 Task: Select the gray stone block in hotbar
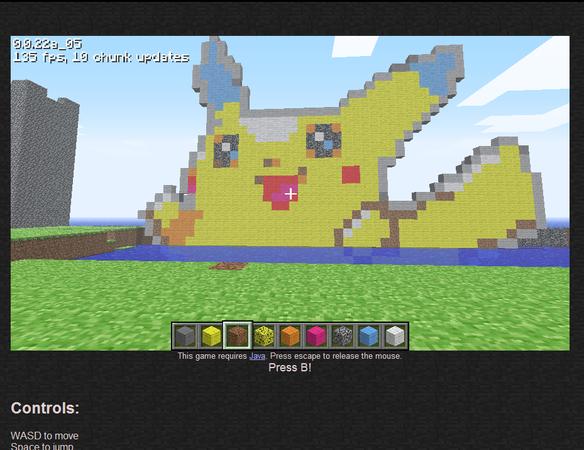185,336
